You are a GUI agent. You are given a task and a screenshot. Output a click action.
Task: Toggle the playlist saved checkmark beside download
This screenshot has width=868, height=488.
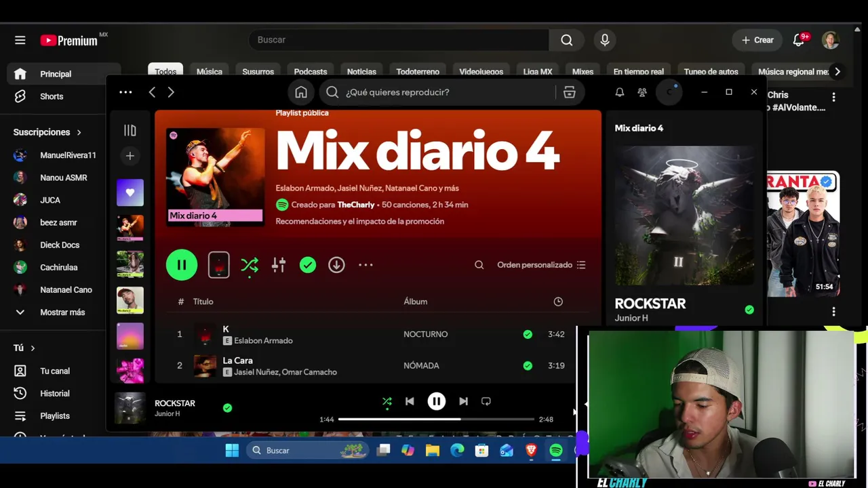point(308,265)
